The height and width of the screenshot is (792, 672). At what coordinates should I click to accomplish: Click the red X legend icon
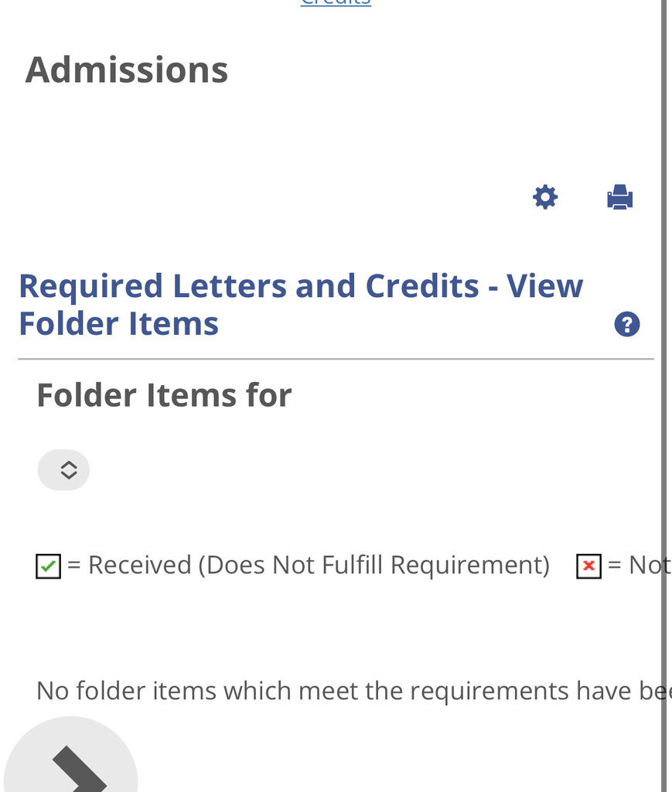[x=588, y=567]
